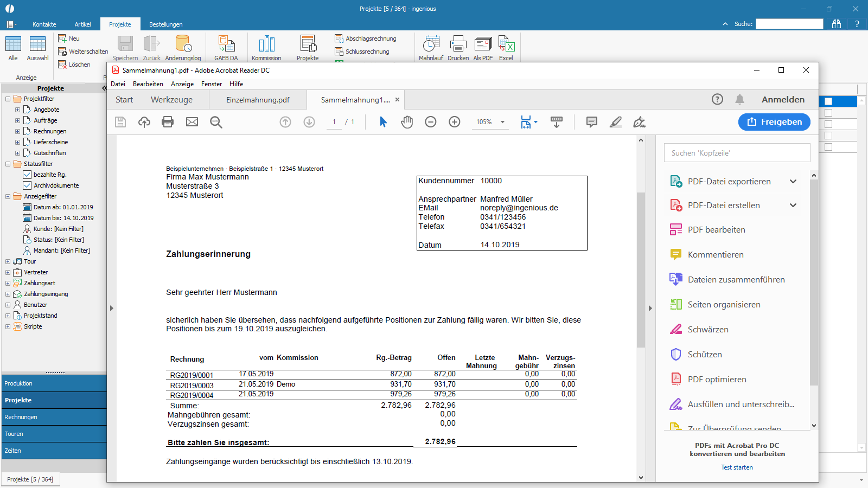The width and height of the screenshot is (868, 488).
Task: Expand the Rechnungen filter node
Action: (18, 131)
